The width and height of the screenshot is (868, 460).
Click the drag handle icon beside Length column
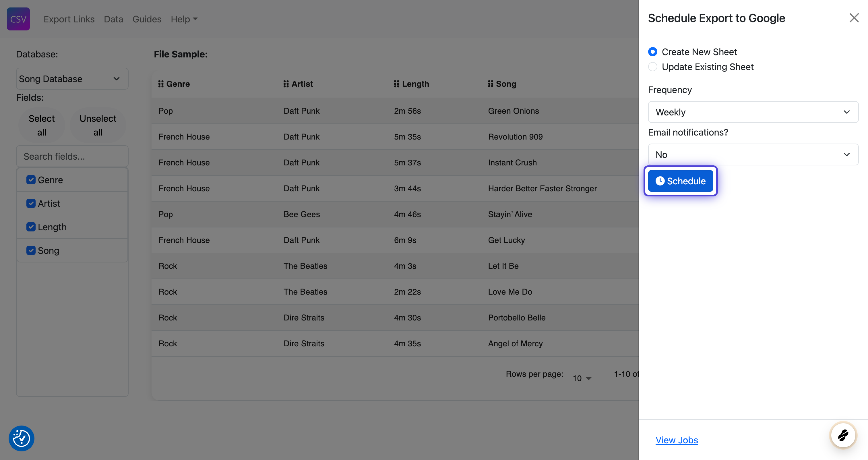pyautogui.click(x=396, y=84)
